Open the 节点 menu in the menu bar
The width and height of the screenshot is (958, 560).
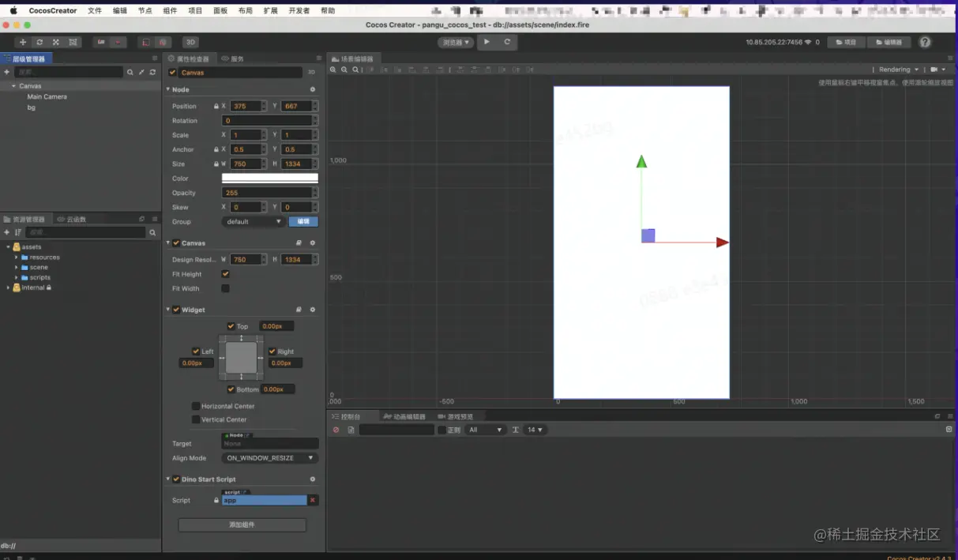(x=145, y=10)
